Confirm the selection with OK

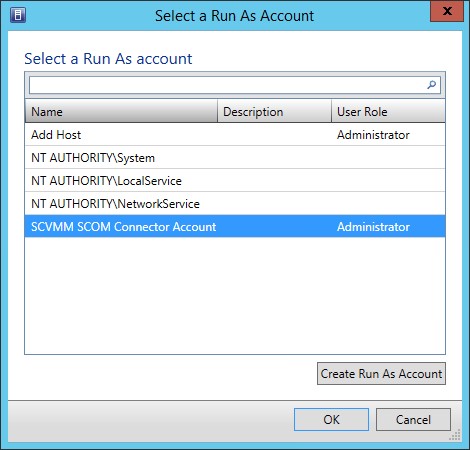331,419
